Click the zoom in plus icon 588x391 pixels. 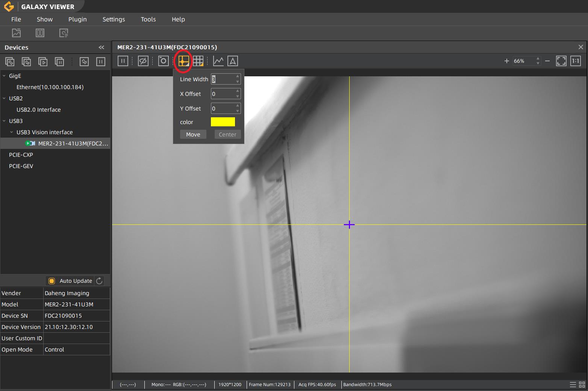pos(506,61)
